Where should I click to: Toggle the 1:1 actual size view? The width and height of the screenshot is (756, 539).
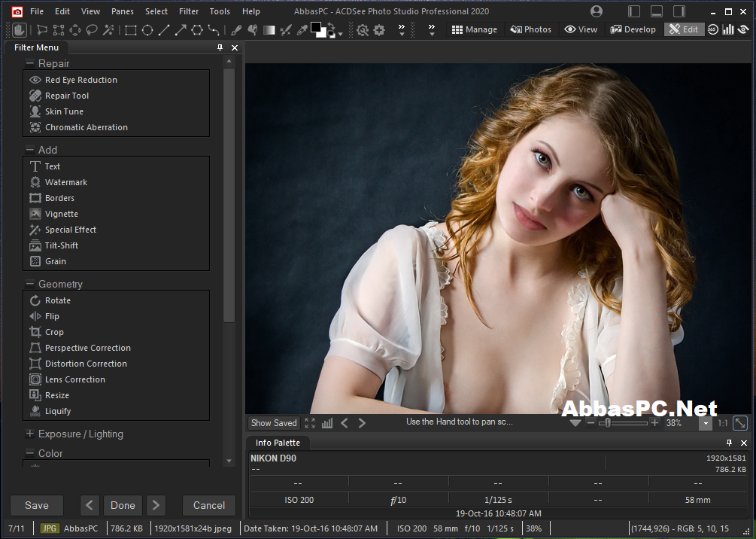(x=722, y=423)
